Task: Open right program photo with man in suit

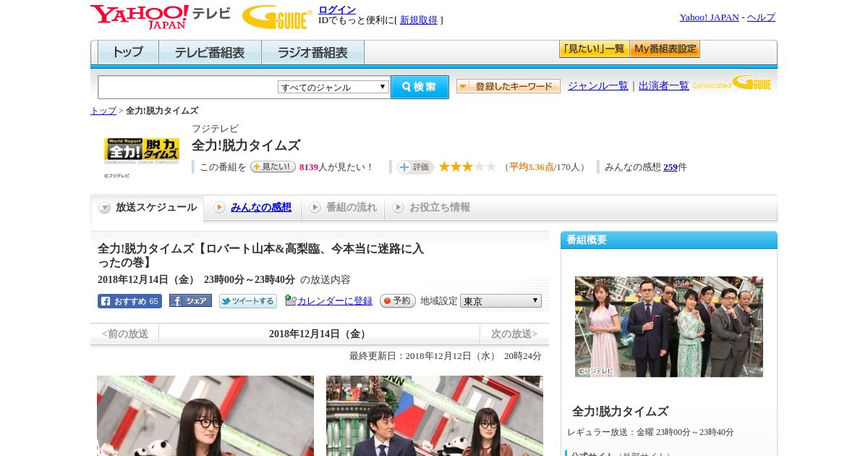Action: [435, 415]
